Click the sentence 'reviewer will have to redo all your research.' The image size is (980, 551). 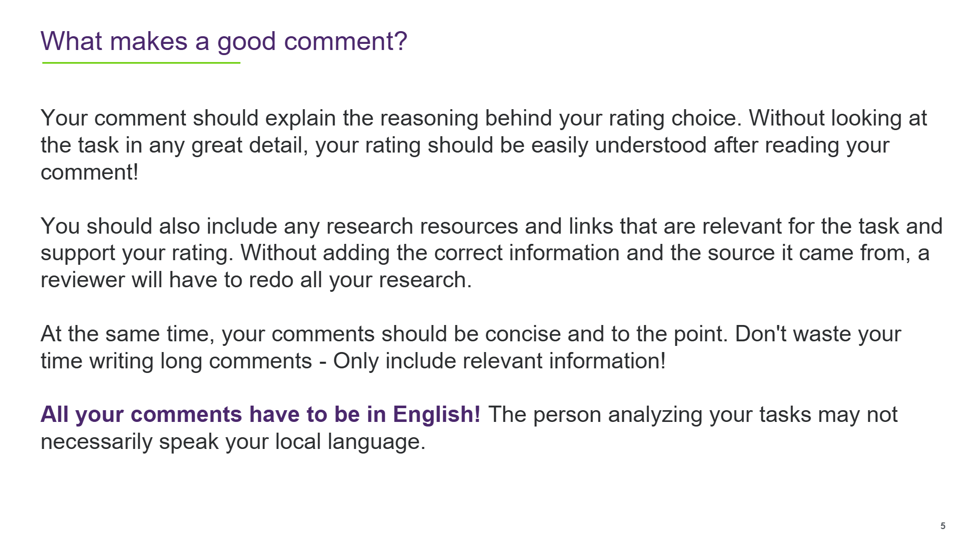pos(256,280)
